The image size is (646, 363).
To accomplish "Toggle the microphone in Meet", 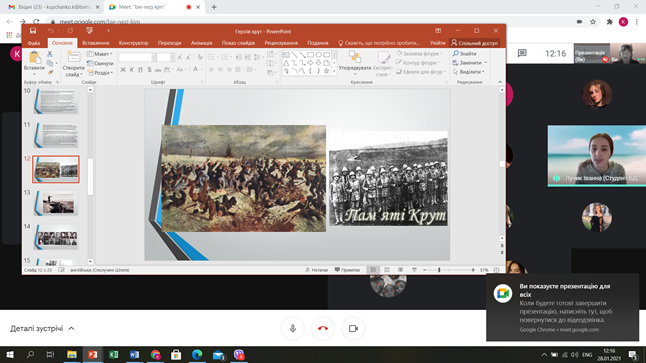I will (293, 328).
